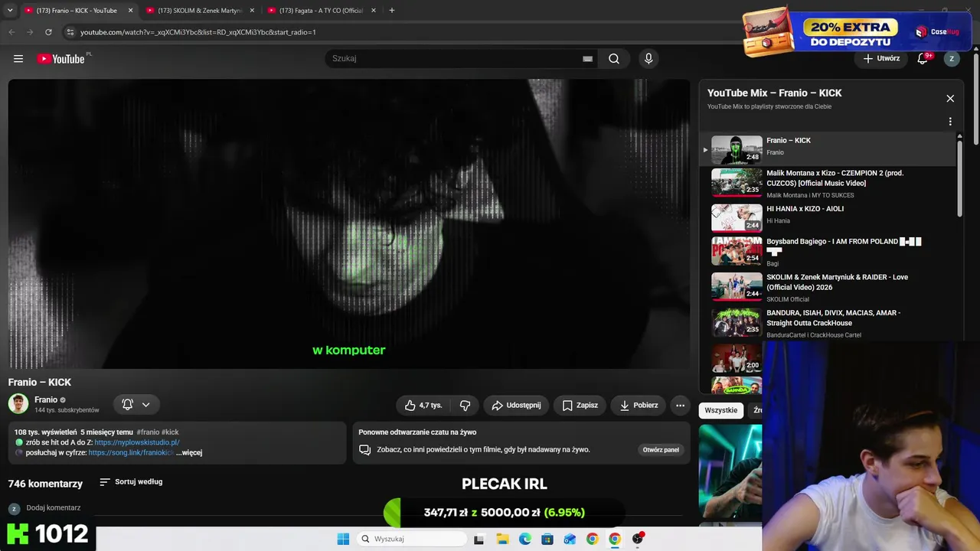Go to YouTube home via the logo
The image size is (980, 551).
61,59
